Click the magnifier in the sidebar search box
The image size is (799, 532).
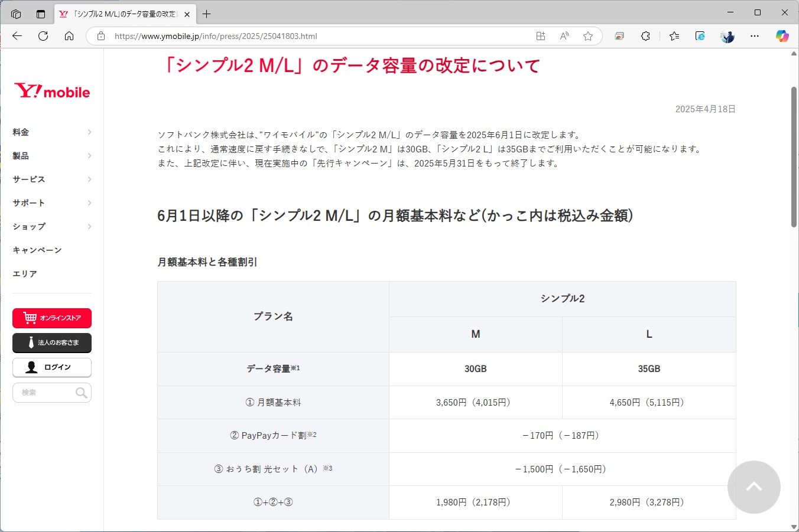click(81, 392)
